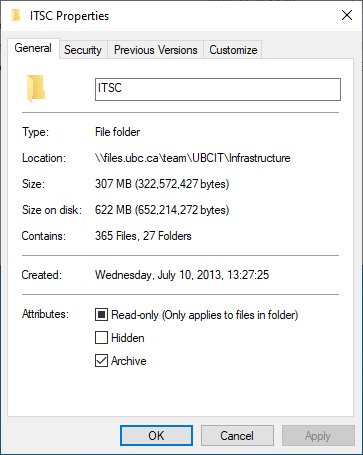Click the greyed-out Apply button

tap(318, 435)
